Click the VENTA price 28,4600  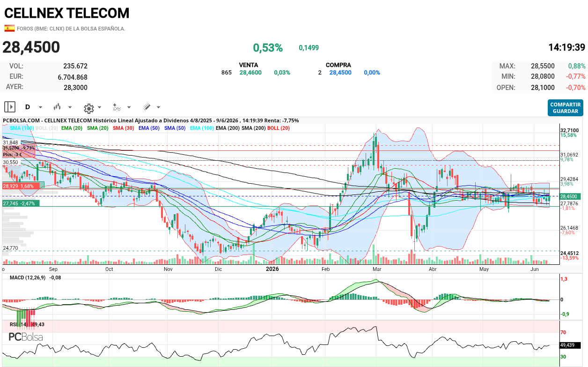click(x=250, y=73)
